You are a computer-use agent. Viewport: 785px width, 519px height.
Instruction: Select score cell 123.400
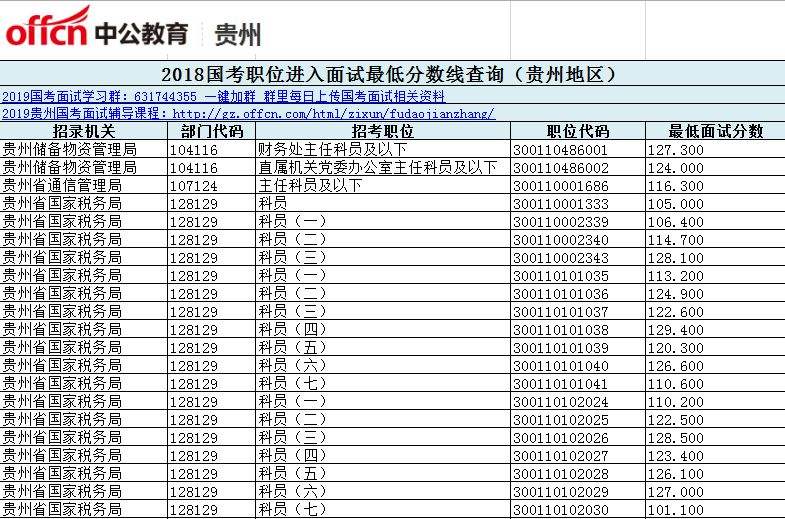click(715, 455)
